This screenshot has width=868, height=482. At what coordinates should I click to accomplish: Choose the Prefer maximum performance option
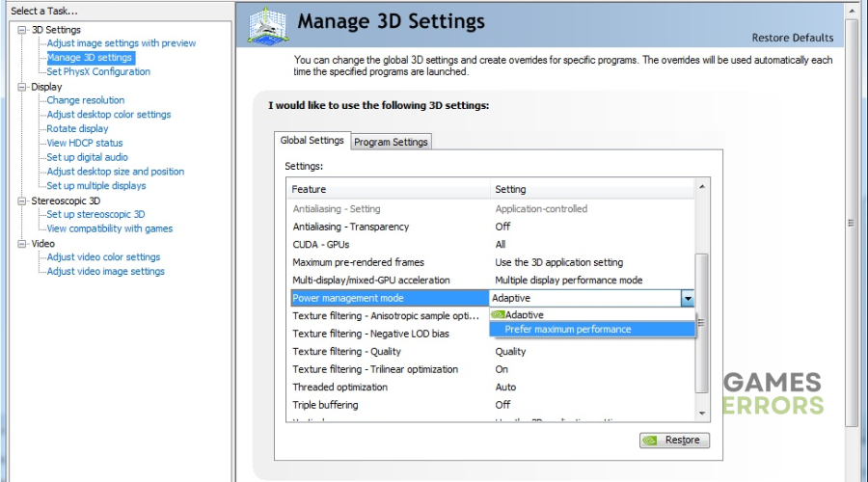pyautogui.click(x=592, y=329)
